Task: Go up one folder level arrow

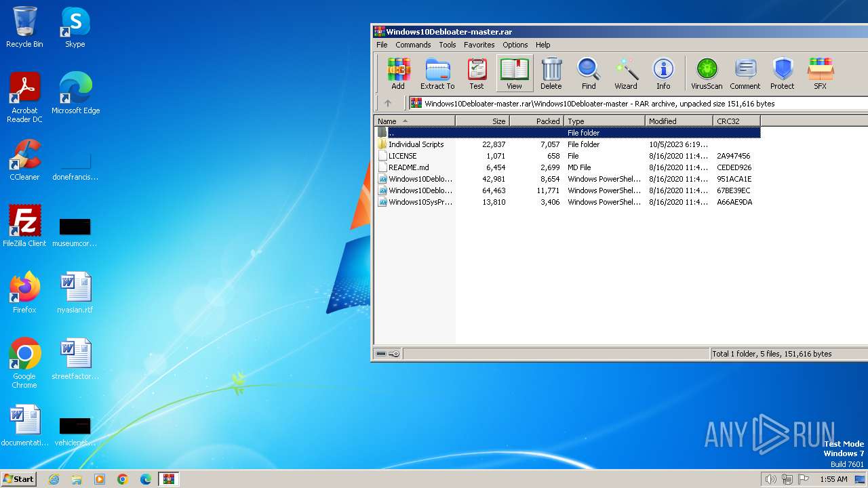Action: pyautogui.click(x=388, y=103)
